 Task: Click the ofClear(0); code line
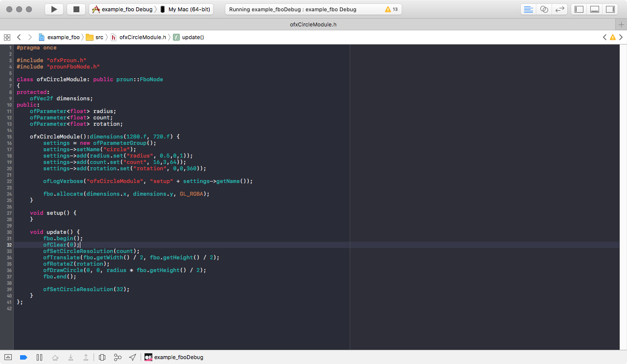(x=61, y=245)
